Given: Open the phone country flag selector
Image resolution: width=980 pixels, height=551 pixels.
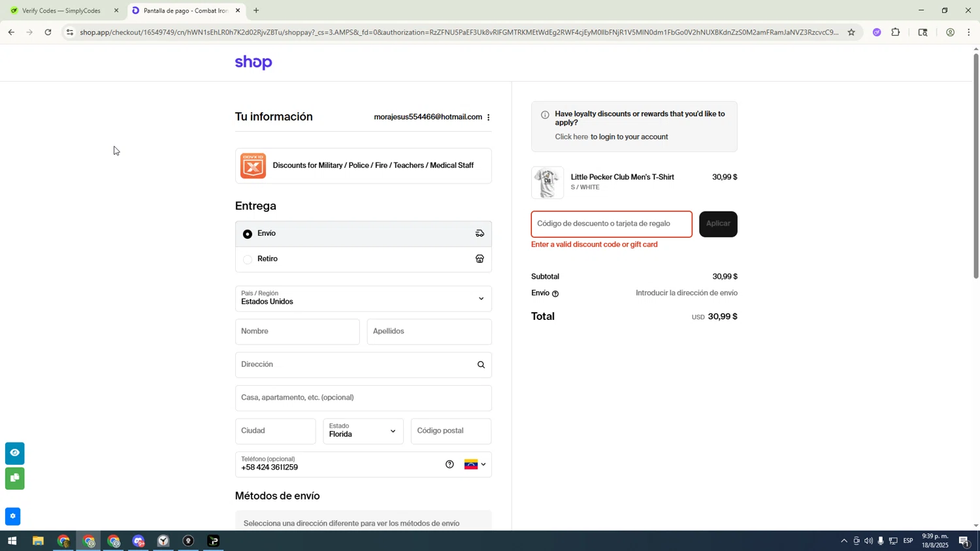Looking at the screenshot, I should click(x=475, y=465).
